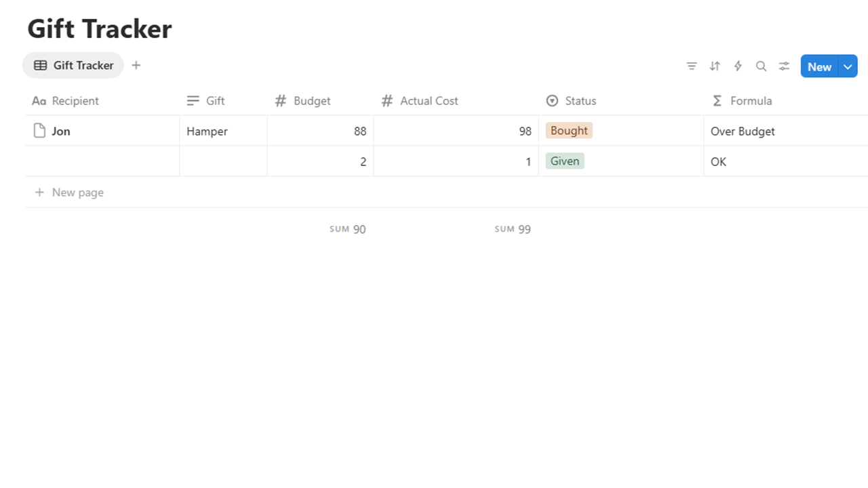Select the Hamper gift cell
Screen dimensions: 868x488
click(x=223, y=131)
